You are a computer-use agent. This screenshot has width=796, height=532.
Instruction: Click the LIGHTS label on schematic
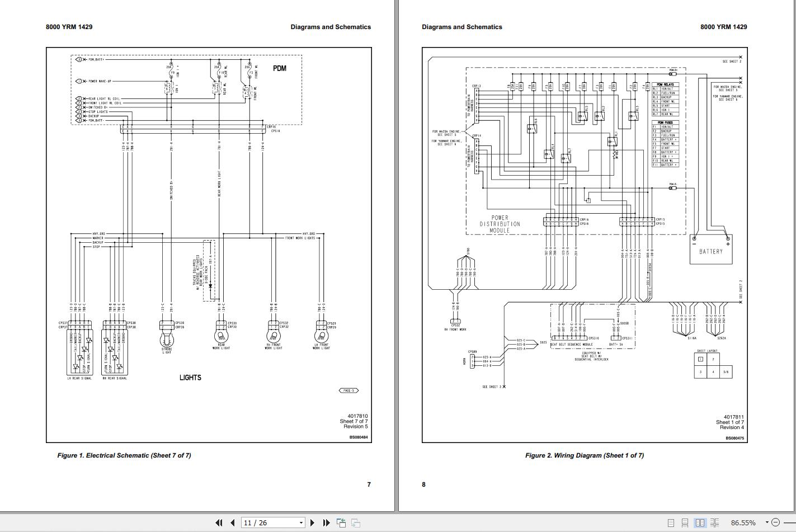pyautogui.click(x=190, y=378)
